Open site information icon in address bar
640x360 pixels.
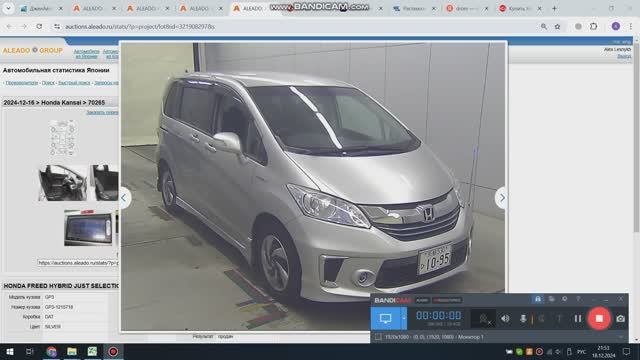(57, 26)
